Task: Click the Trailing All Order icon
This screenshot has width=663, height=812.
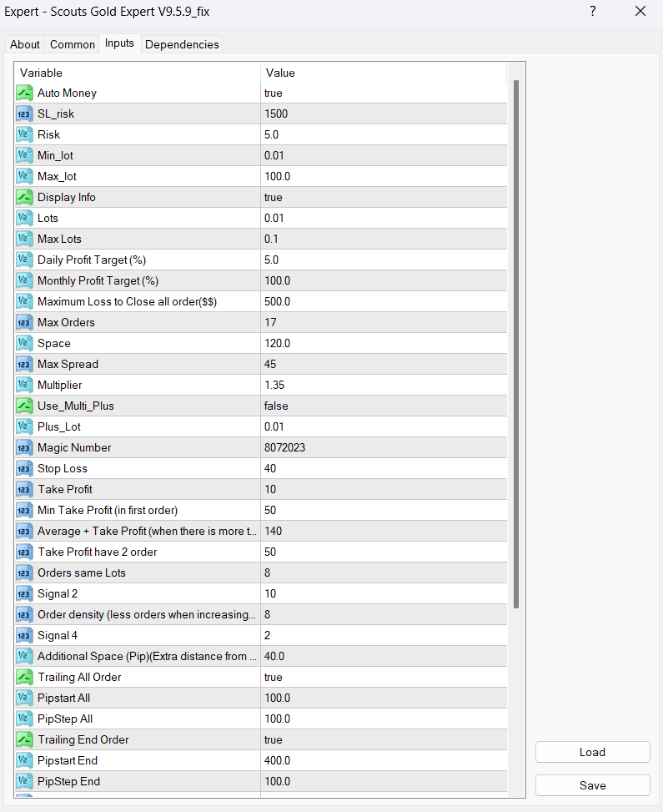Action: click(x=24, y=678)
